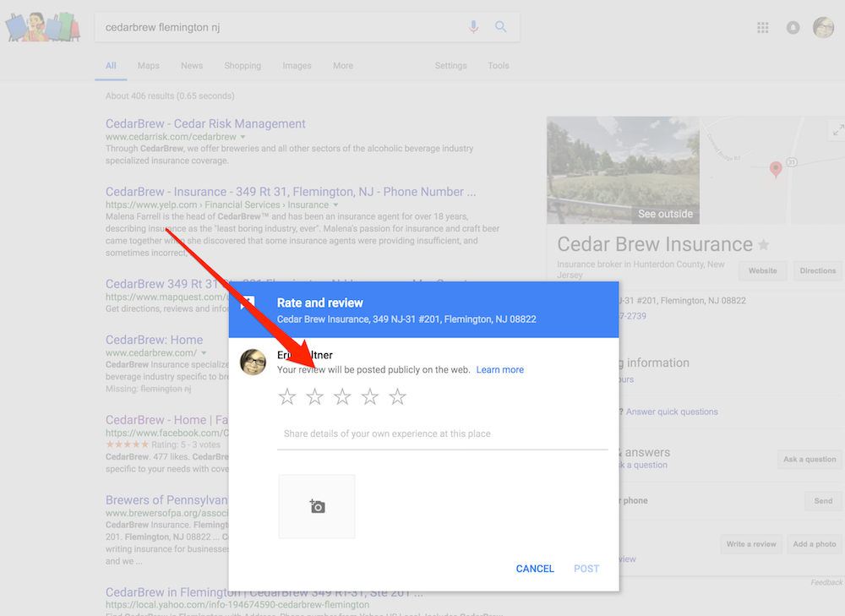Open the More search menu
This screenshot has width=845, height=616.
pyautogui.click(x=343, y=66)
